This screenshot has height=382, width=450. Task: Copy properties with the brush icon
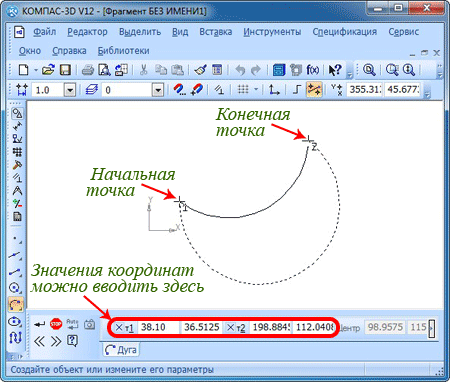(x=200, y=70)
